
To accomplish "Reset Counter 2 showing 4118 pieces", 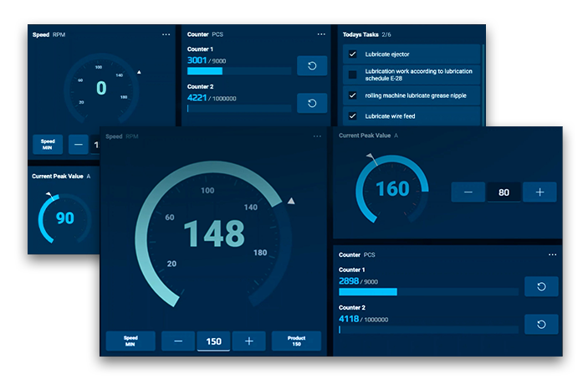I will 540,324.
